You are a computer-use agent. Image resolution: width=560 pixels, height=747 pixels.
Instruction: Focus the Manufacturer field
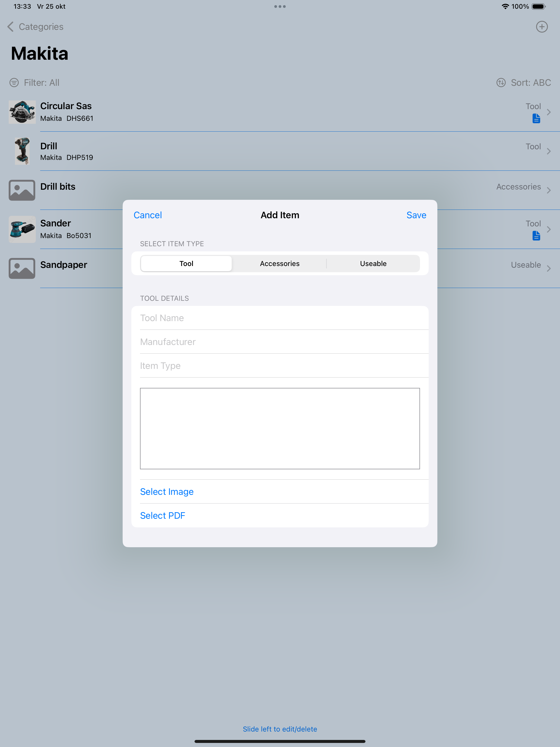point(280,342)
